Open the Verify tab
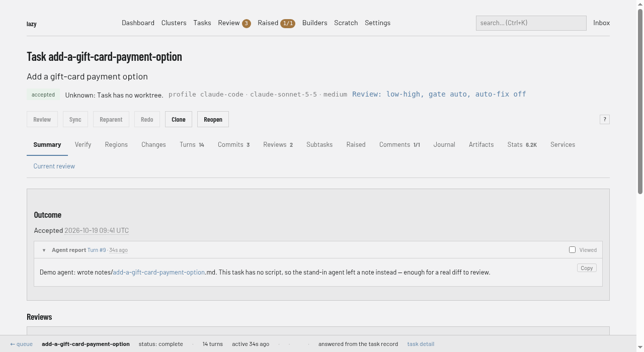The width and height of the screenshot is (644, 352). click(83, 144)
